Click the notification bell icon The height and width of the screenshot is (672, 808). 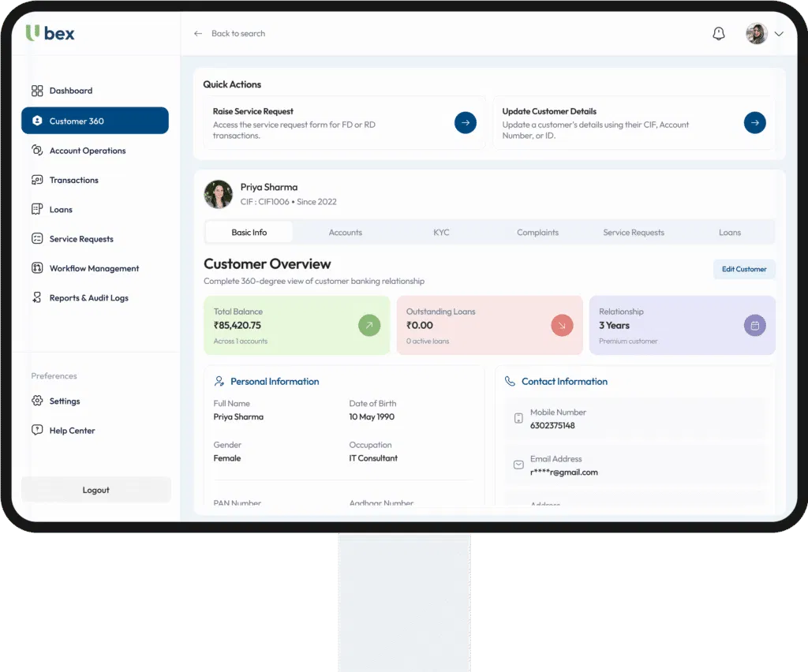point(718,34)
